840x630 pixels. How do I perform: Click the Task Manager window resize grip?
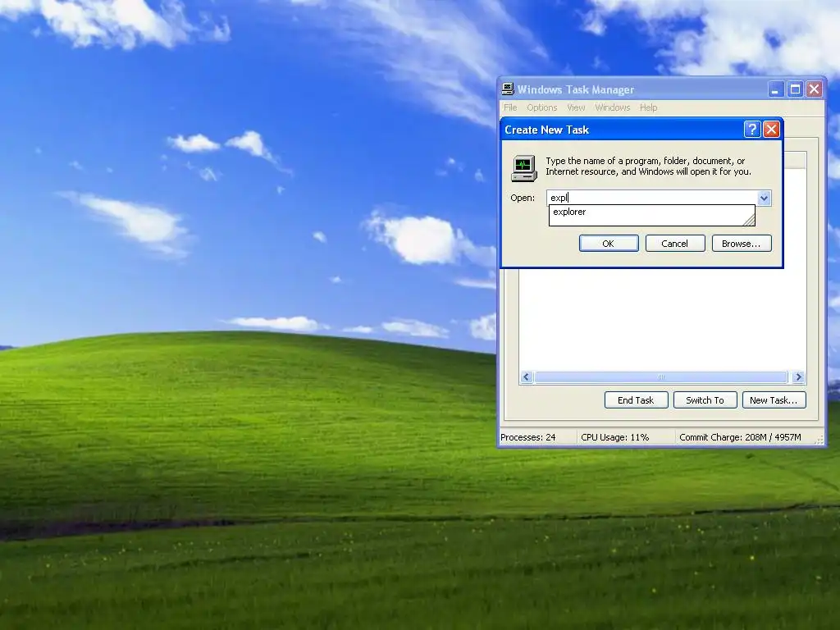(819, 441)
